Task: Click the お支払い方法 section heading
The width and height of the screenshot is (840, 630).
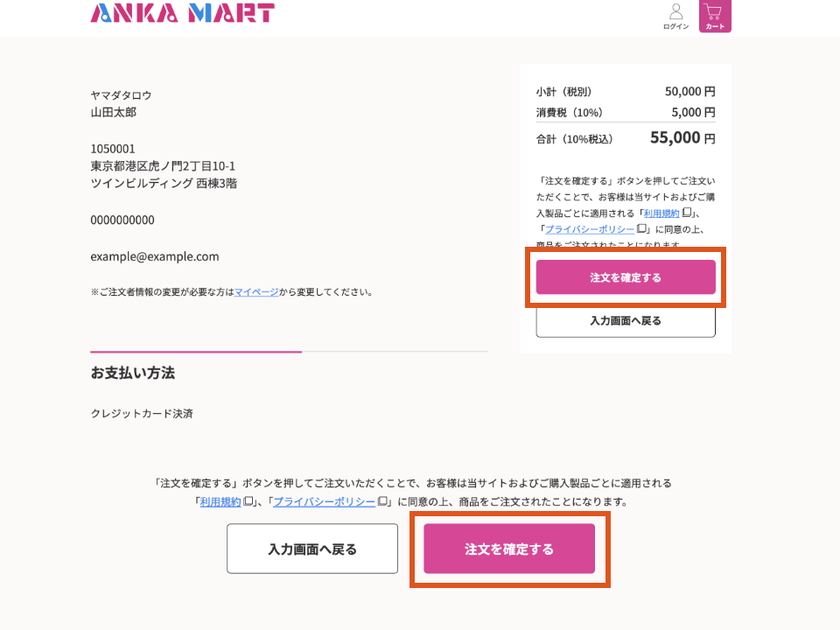Action: pyautogui.click(x=133, y=373)
